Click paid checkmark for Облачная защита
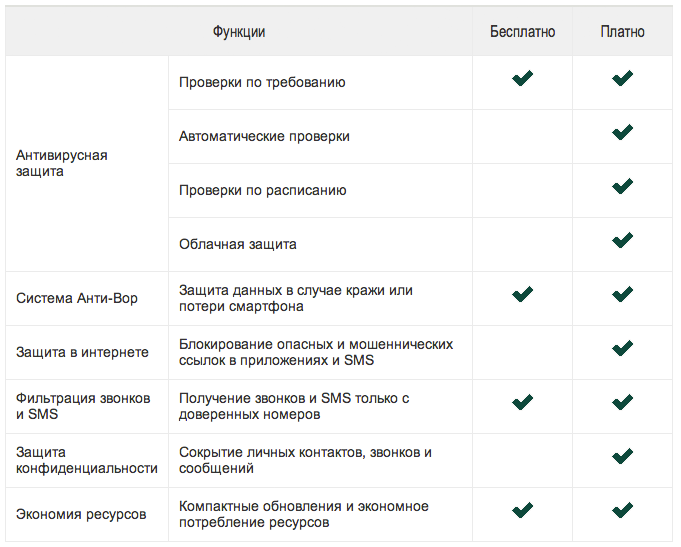This screenshot has height=547, width=681. click(x=622, y=240)
